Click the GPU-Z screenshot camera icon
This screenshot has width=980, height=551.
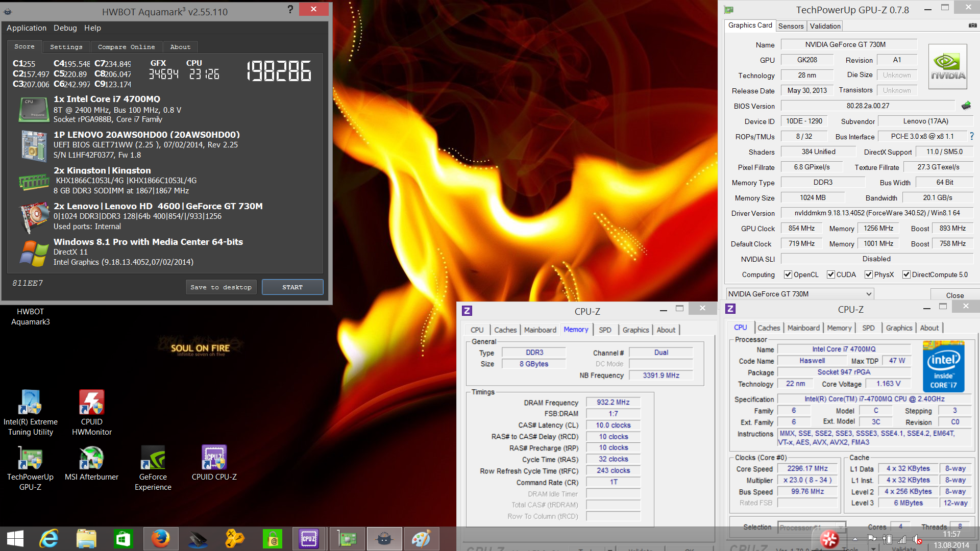973,25
